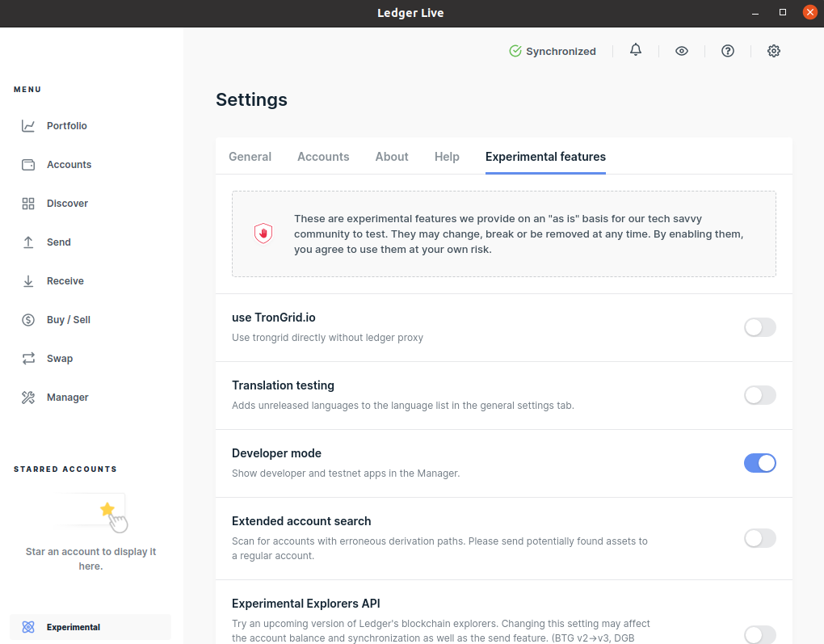The height and width of the screenshot is (644, 824).
Task: Open Send in sidebar menu
Action: point(58,242)
